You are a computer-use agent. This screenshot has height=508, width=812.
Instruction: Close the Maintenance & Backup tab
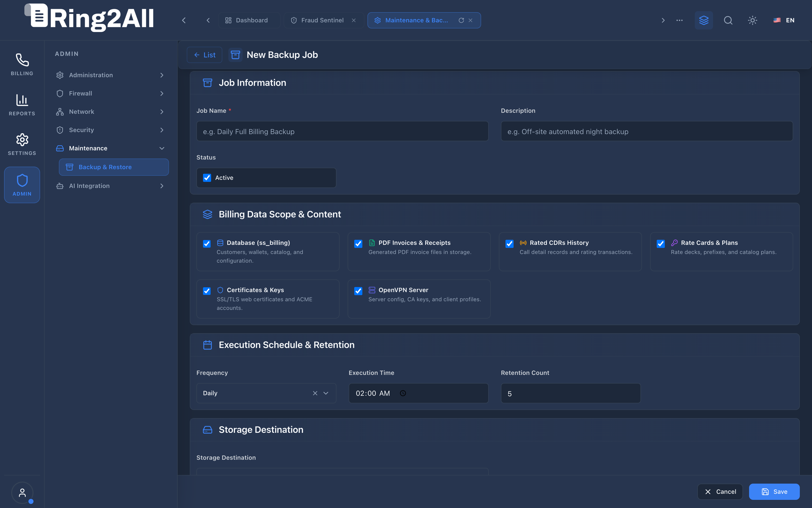pos(470,20)
